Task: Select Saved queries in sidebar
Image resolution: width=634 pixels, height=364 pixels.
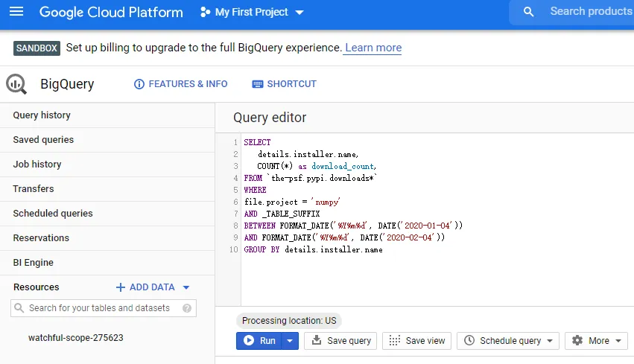Action: [43, 140]
